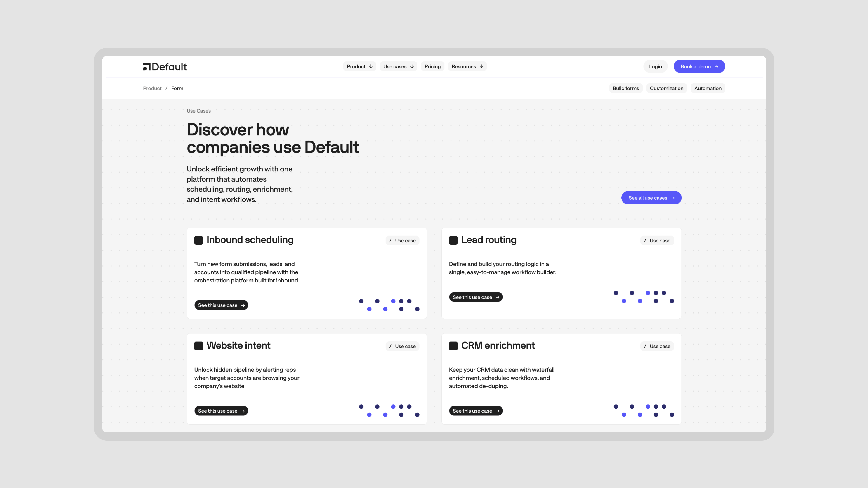Click the Default logo in header
The image size is (868, 488).
[x=165, y=67]
